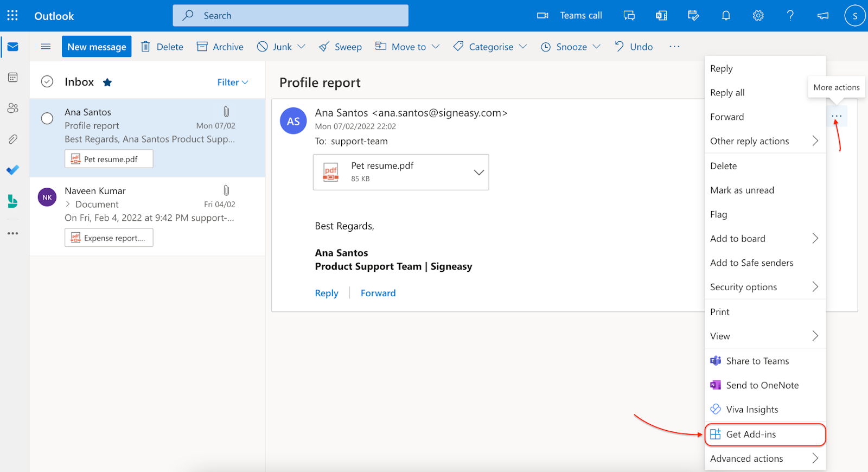Click Archive in the toolbar
The image size is (868, 472).
[x=220, y=47]
